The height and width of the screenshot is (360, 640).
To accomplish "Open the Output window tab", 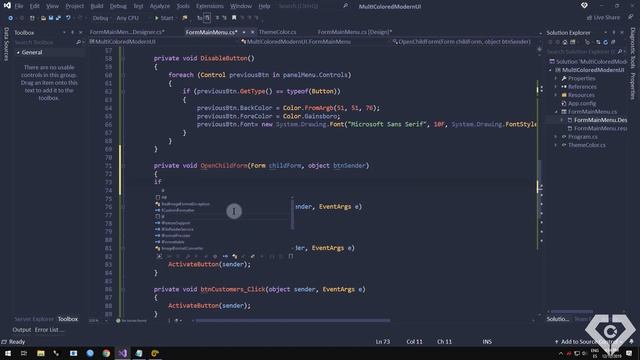I will [22, 330].
